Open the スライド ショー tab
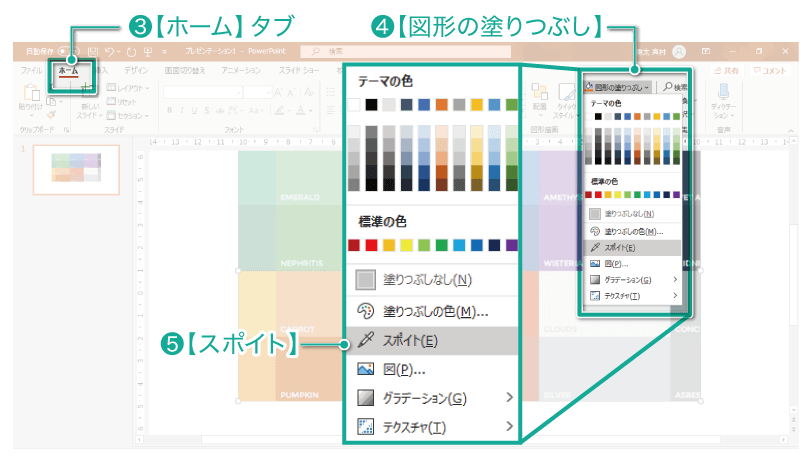Screen dimensions: 810x460 click(x=299, y=70)
